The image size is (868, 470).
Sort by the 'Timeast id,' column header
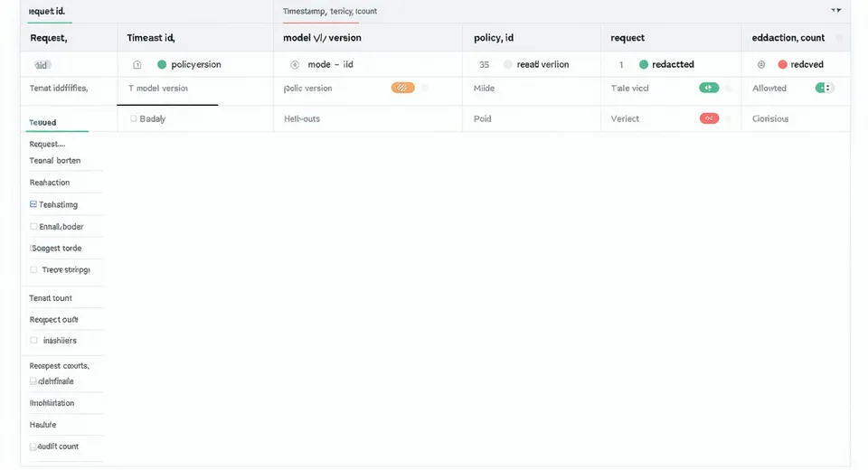(151, 38)
